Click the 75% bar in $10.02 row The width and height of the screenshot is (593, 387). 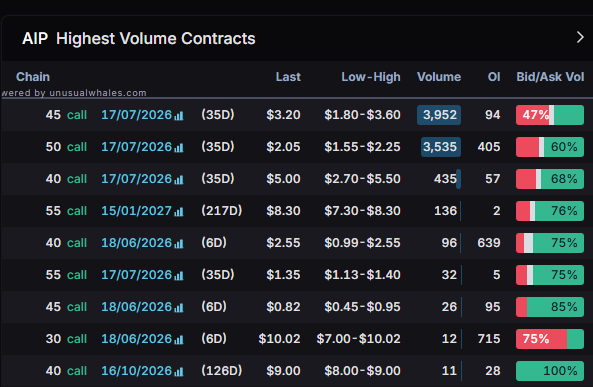550,339
